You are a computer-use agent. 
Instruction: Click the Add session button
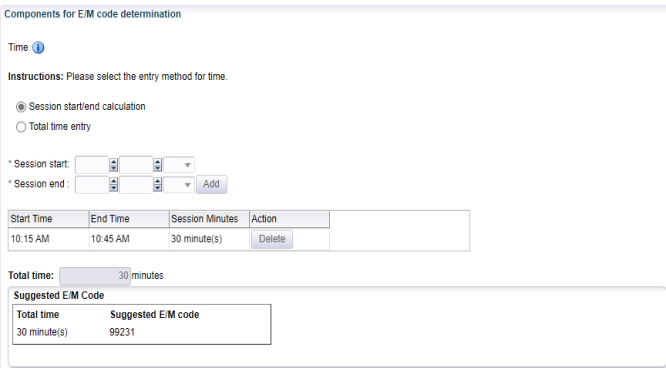[212, 184]
